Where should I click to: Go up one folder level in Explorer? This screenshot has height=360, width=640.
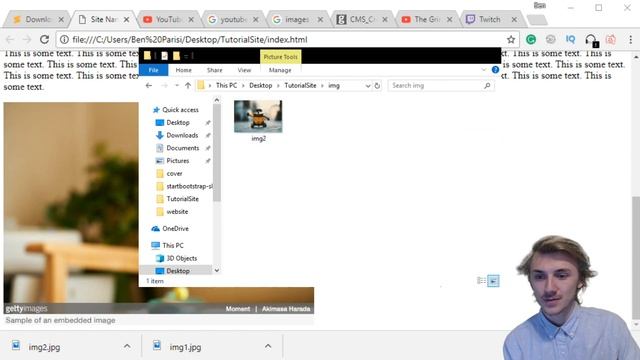point(188,85)
